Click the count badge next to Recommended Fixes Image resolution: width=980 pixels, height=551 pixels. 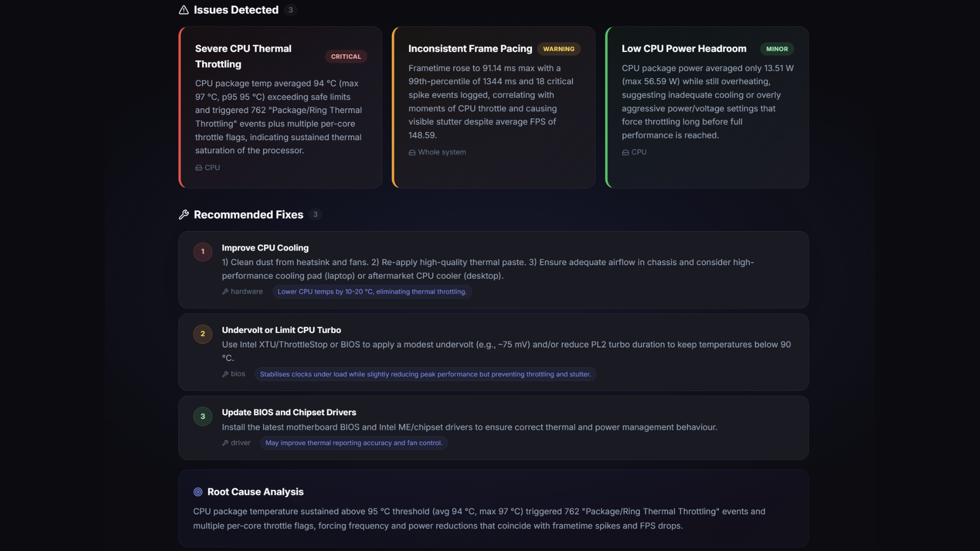315,214
